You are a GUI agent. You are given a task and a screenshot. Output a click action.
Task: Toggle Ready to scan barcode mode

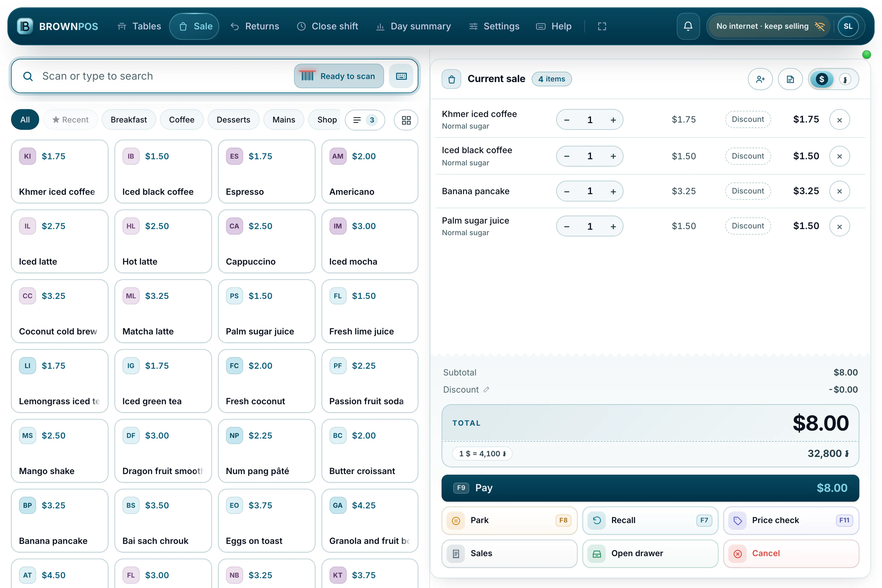pos(339,76)
